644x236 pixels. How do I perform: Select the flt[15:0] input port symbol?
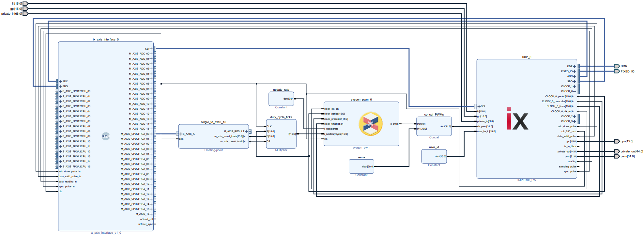pos(25,4)
